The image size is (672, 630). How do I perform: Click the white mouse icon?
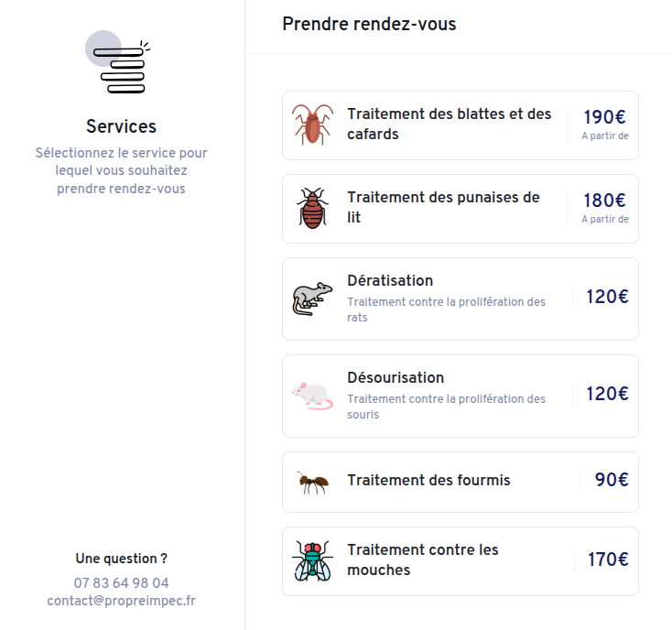pos(312,396)
